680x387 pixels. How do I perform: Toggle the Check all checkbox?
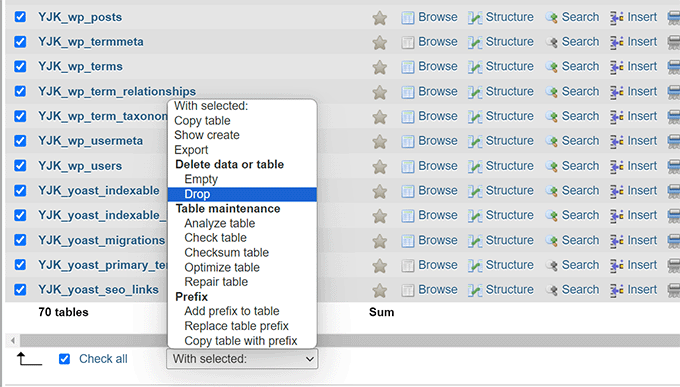pyautogui.click(x=64, y=359)
